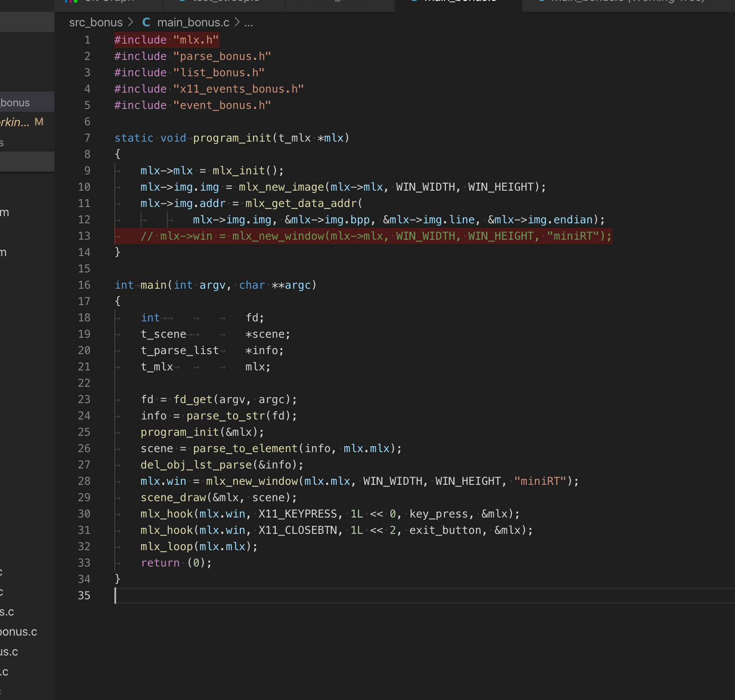Click the blue circle icon on the test tab
The width and height of the screenshot is (735, 700).
click(x=183, y=2)
